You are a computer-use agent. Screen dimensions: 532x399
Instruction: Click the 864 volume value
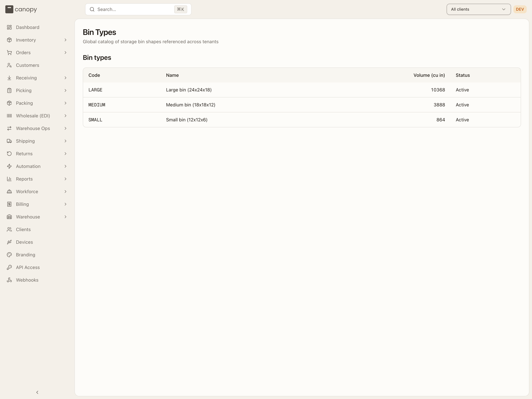(x=441, y=120)
